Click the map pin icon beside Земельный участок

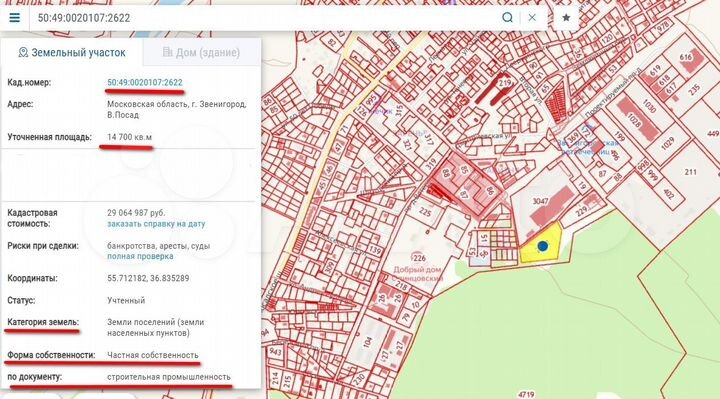click(x=23, y=52)
